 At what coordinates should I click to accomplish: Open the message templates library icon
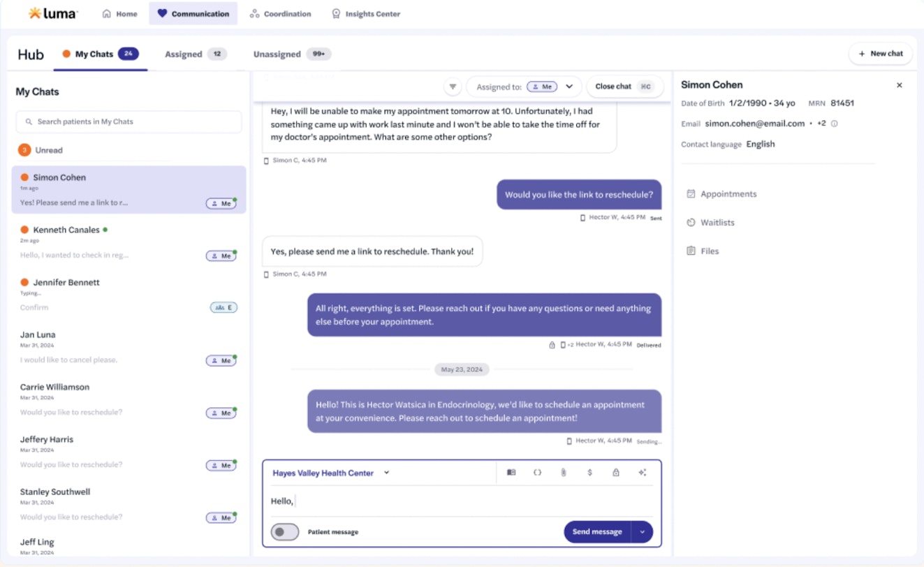tap(511, 472)
